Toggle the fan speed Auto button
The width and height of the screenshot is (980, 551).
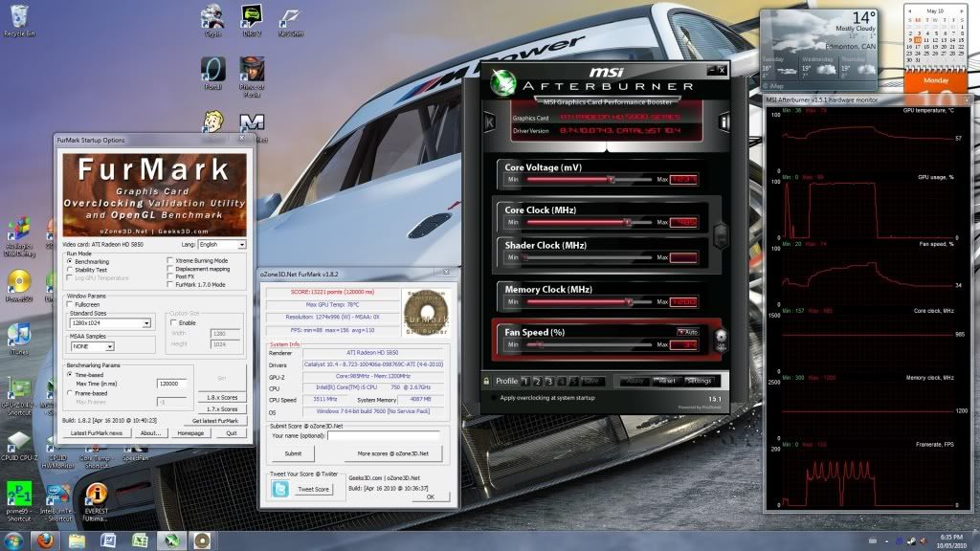[x=687, y=331]
